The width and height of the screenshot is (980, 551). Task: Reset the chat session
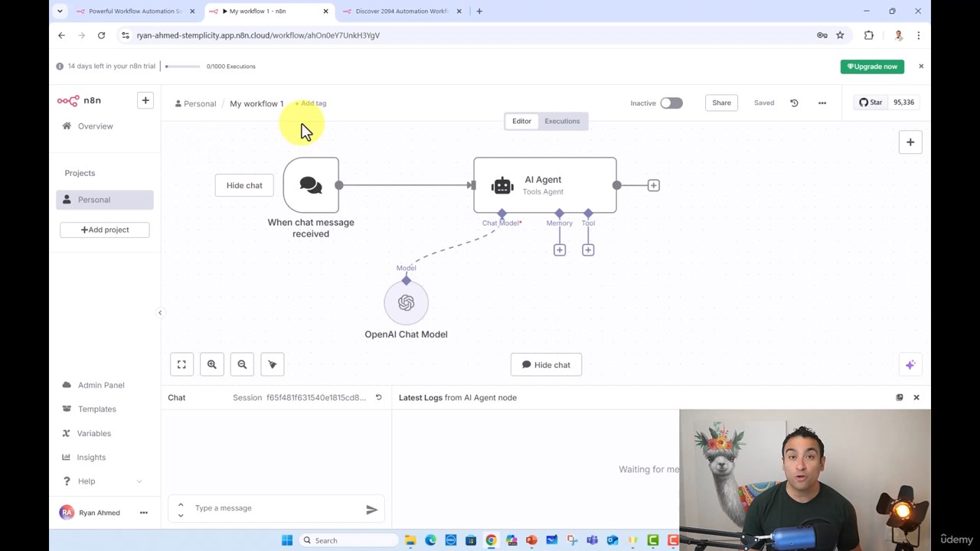pos(378,398)
